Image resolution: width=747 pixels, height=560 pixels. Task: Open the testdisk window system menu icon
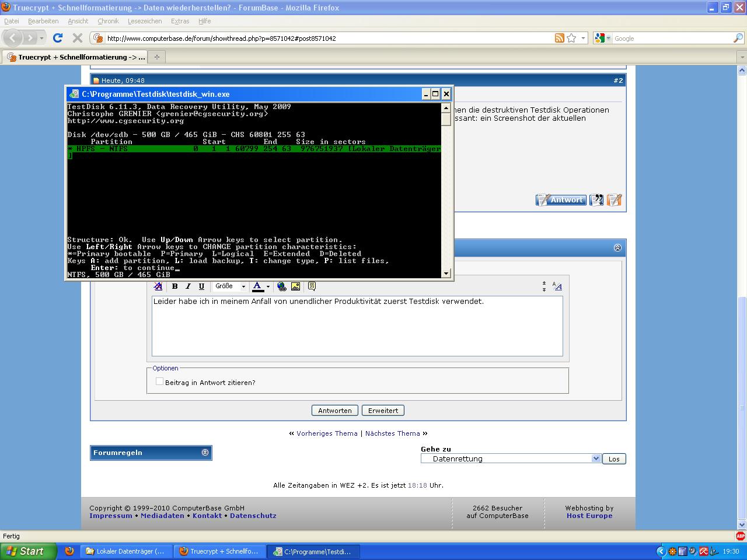74,94
